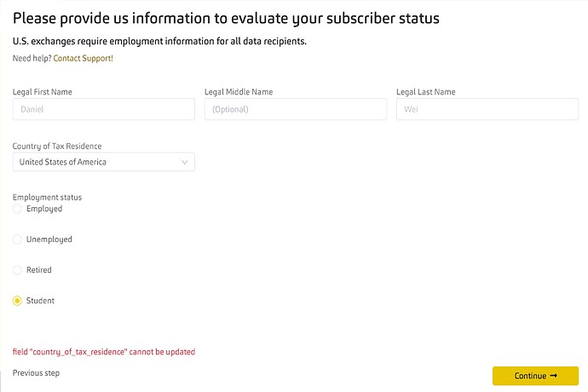Click into the Legal Last Name field

487,109
